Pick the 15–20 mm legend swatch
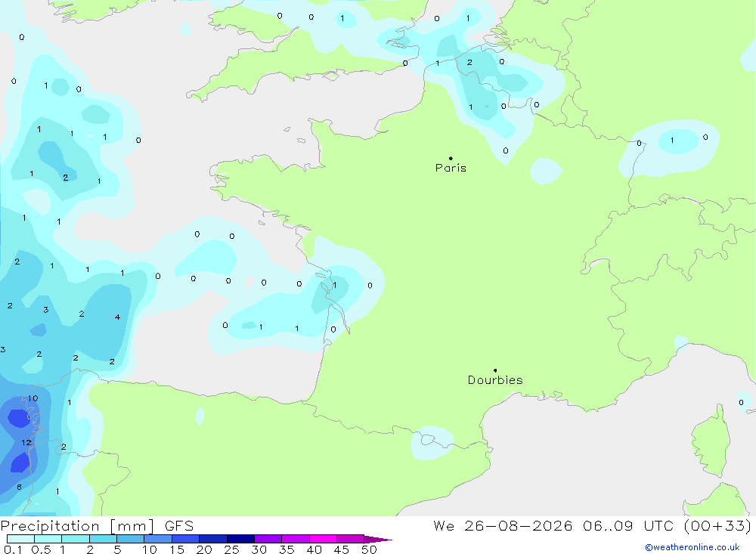Image resolution: width=756 pixels, height=554 pixels. [186, 539]
